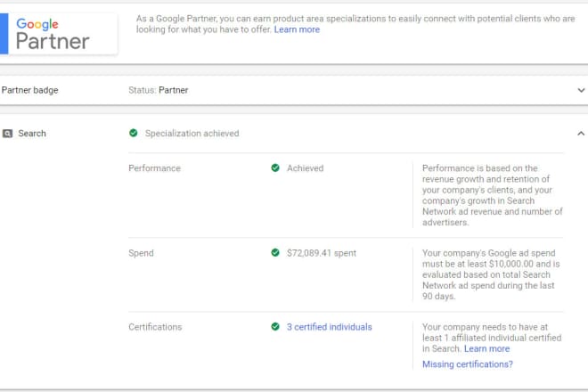The width and height of the screenshot is (588, 392).
Task: Click the Partner badge label
Action: coord(30,90)
